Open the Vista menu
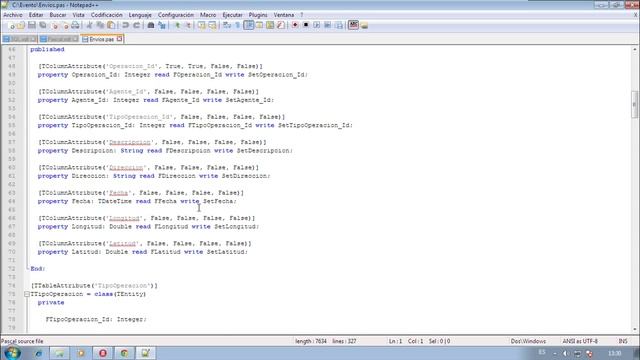The width and height of the screenshot is (640, 360). tap(78, 15)
